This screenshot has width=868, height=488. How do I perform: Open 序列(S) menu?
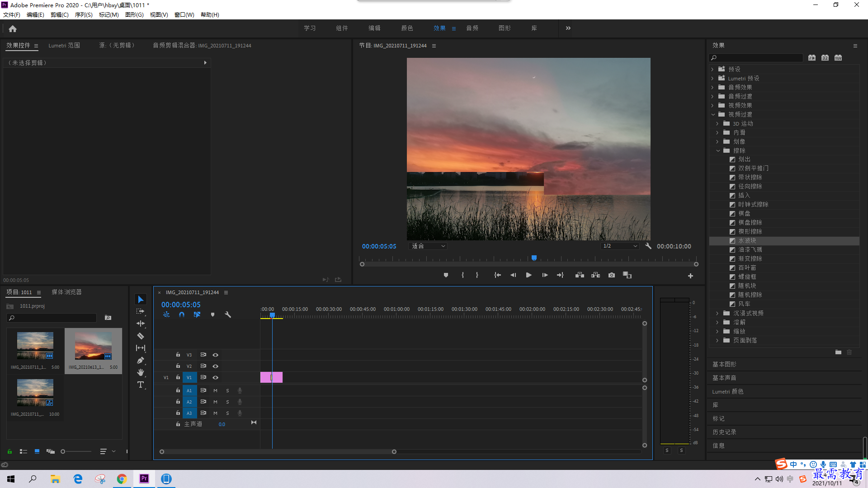84,14
